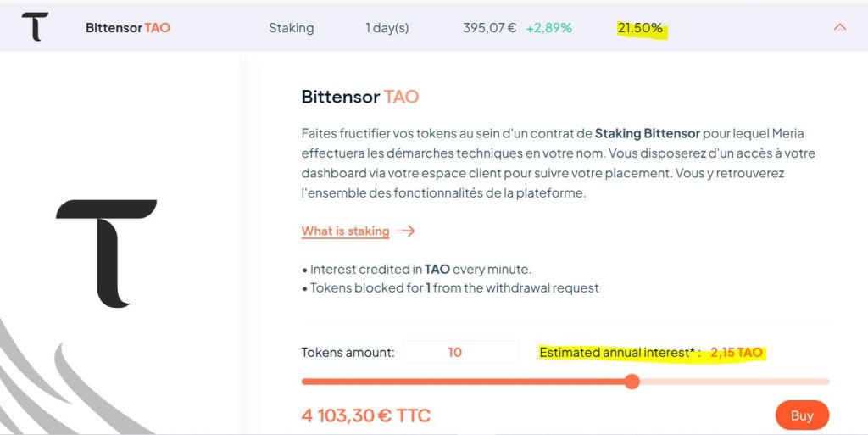This screenshot has height=435, width=868.
Task: Click the 4 103,30 € TTC total price
Action: point(366,415)
